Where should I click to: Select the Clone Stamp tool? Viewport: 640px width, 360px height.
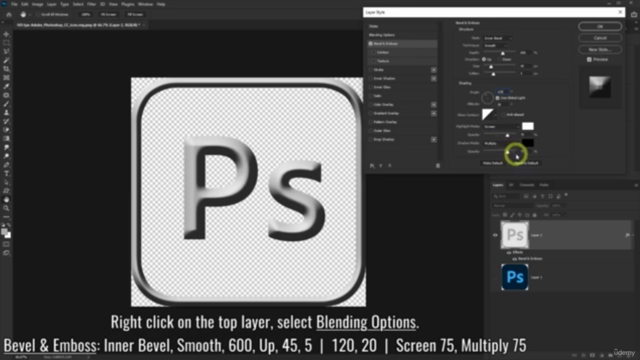6,113
